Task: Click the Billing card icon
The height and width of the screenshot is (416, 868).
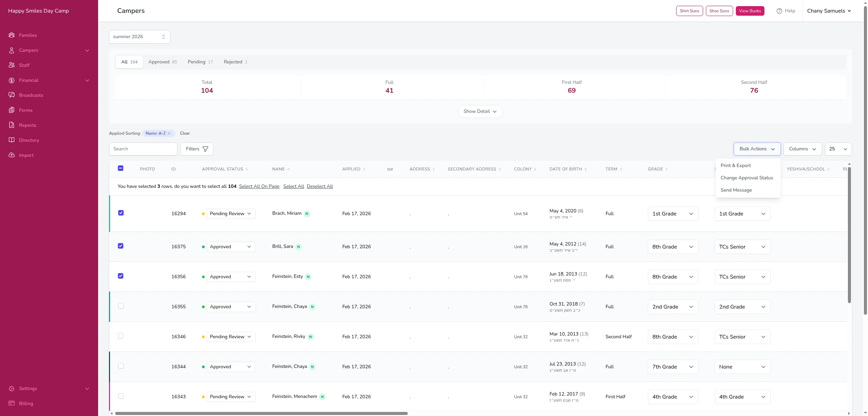Action: 12,403
